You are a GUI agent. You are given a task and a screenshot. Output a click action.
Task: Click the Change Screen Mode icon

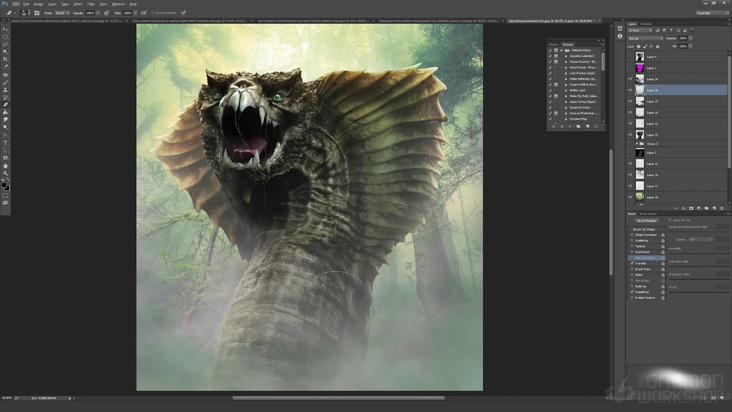click(x=6, y=203)
